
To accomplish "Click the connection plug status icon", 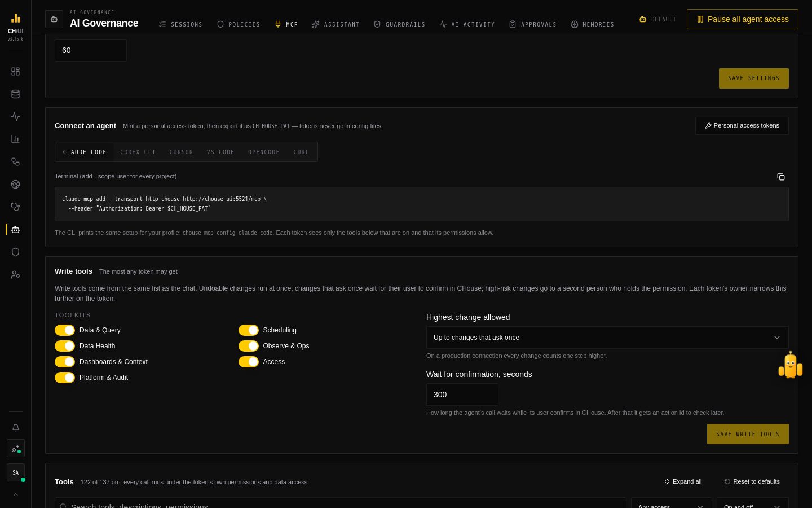I will coord(16,448).
